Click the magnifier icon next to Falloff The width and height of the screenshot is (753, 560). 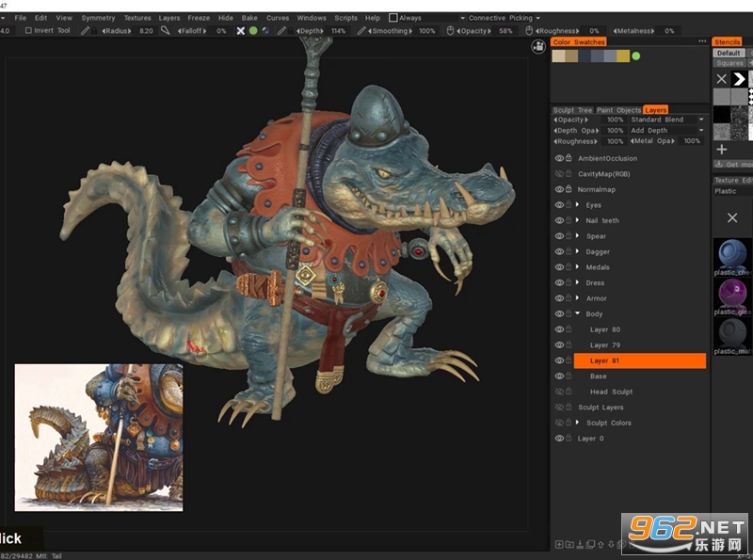coord(166,31)
